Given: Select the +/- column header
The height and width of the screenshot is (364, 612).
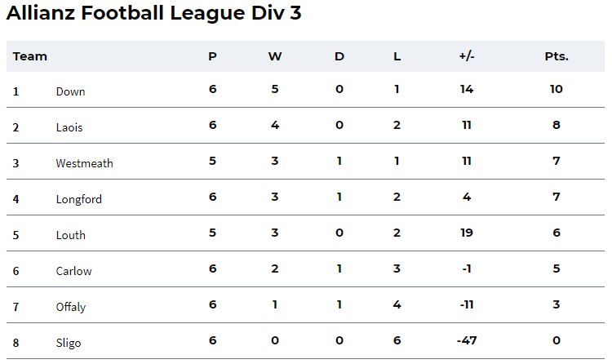Looking at the screenshot, I should click(467, 56).
